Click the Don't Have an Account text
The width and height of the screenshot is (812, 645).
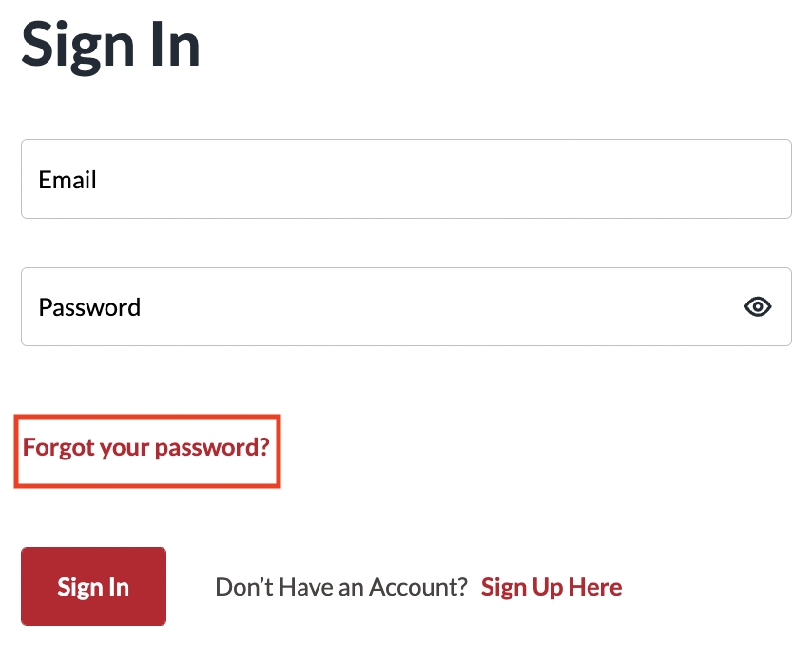tap(341, 587)
